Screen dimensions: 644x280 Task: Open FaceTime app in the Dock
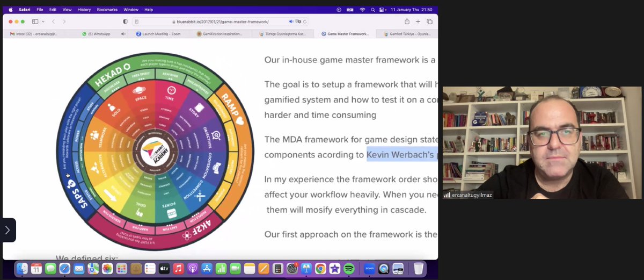point(235,268)
